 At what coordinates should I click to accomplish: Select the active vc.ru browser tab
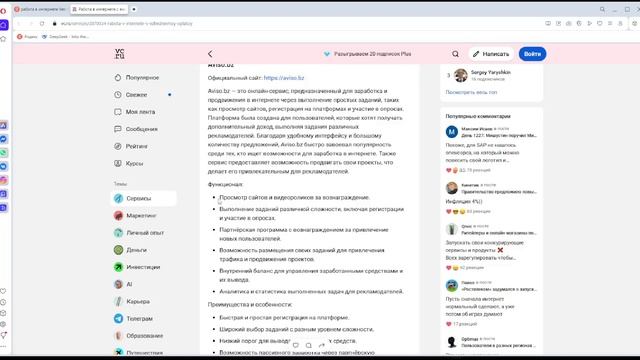click(100, 9)
